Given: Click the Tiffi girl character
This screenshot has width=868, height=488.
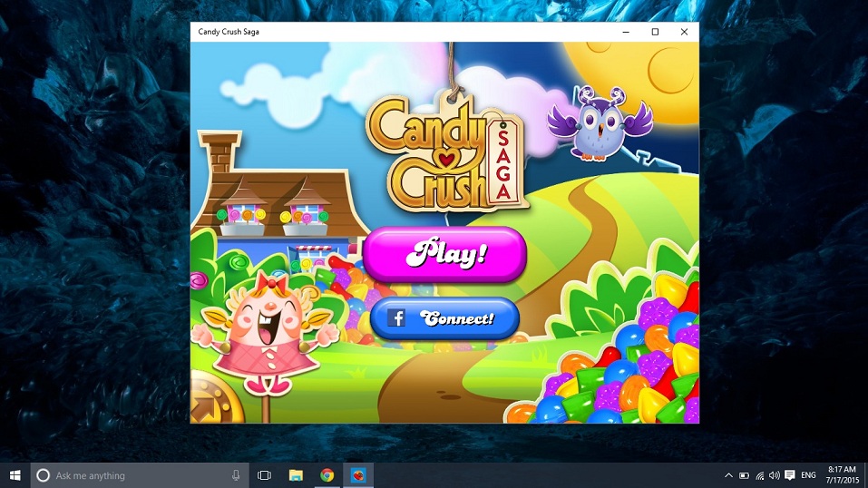Looking at the screenshot, I should point(265,332).
